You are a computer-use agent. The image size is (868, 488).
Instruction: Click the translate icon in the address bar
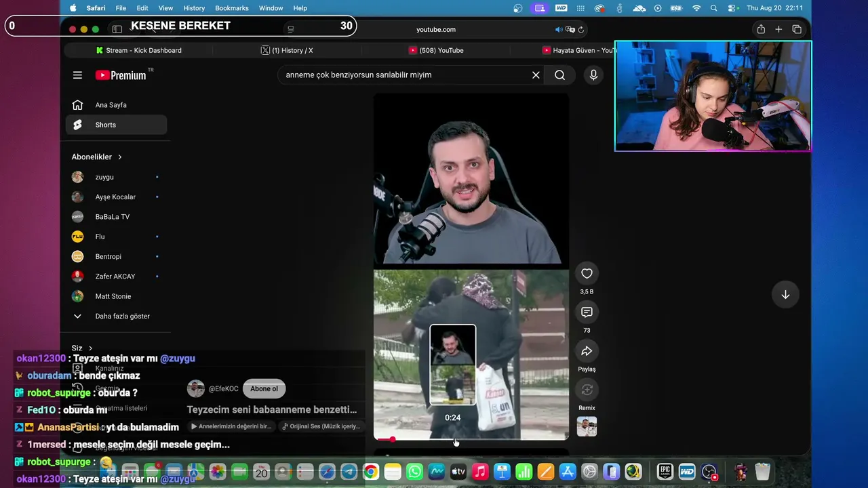point(570,30)
